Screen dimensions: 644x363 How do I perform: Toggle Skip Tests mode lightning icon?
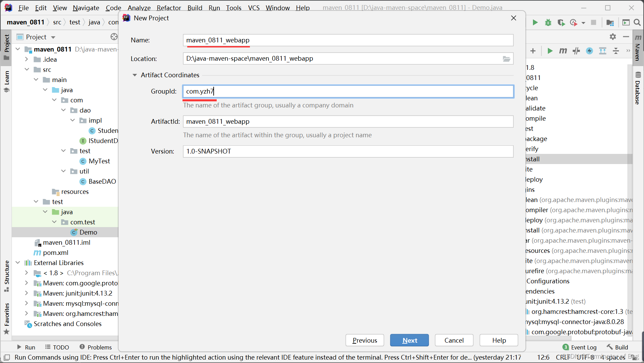(589, 51)
